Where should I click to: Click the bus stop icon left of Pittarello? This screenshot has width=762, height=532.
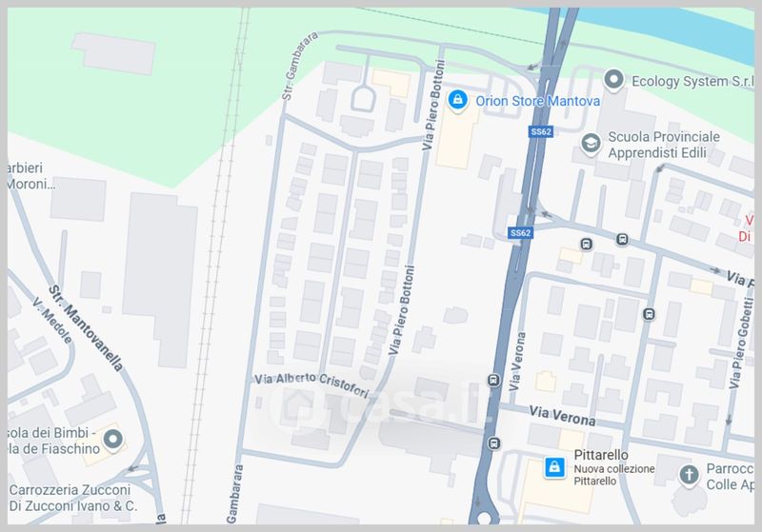point(493,443)
